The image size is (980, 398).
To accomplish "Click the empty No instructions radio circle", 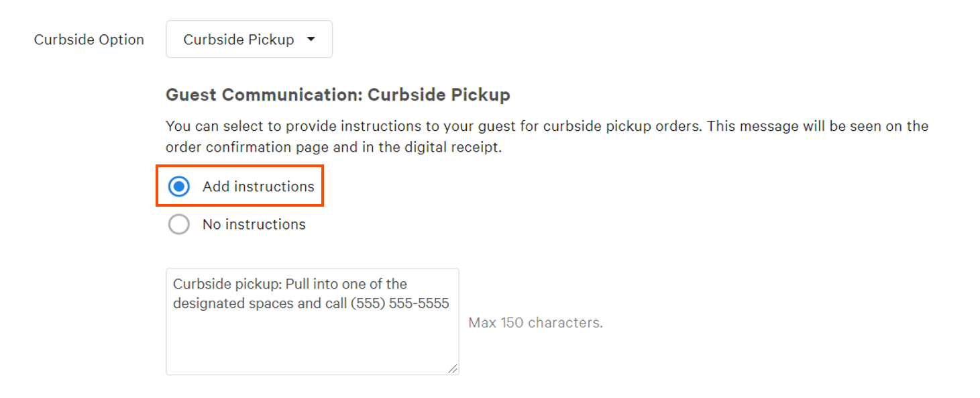I will [x=178, y=224].
